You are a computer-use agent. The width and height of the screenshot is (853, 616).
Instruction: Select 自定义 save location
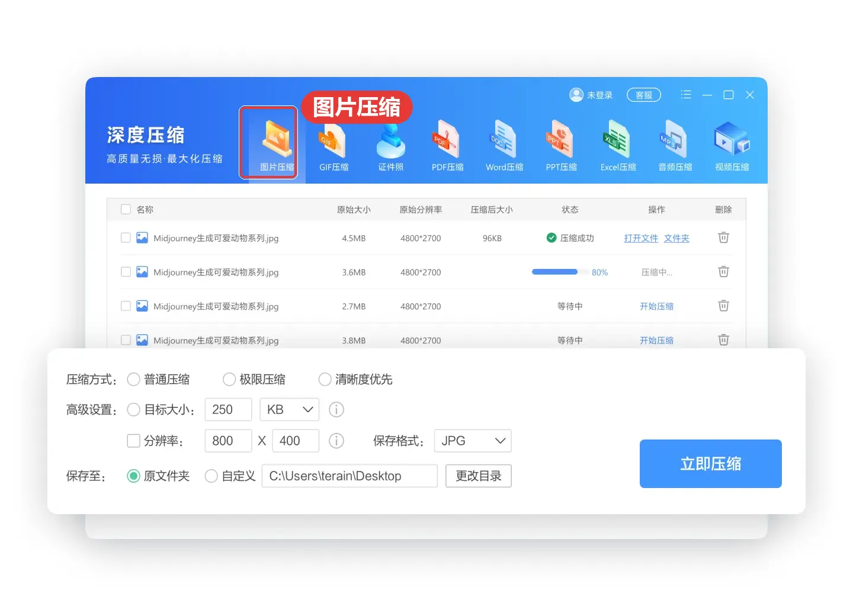211,476
